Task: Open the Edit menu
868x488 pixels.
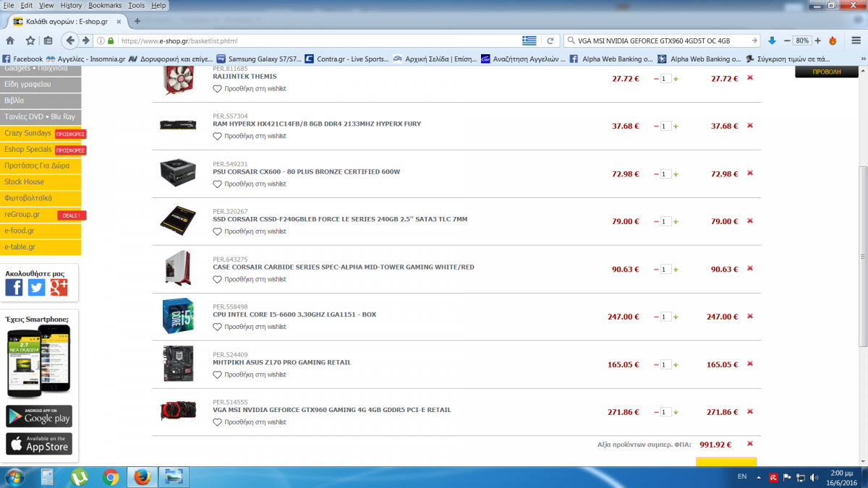Action: point(27,5)
